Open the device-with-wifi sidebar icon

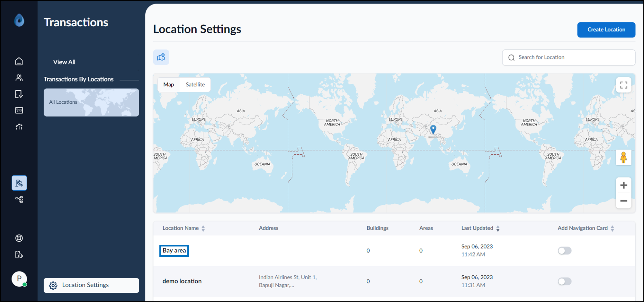coord(19,94)
